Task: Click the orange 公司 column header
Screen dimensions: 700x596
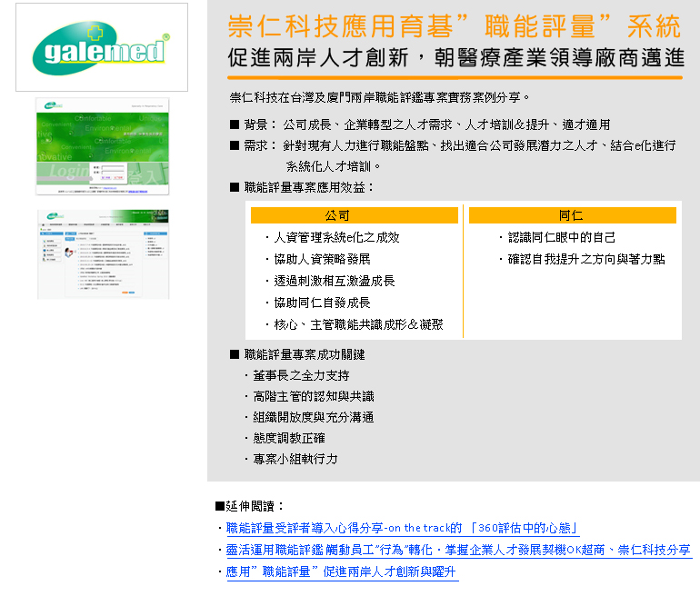Action: (354, 215)
